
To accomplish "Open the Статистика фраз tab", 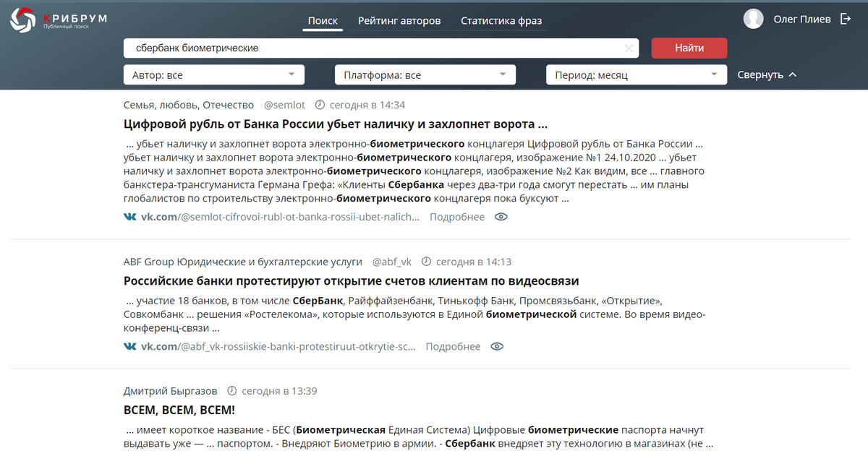I will [501, 20].
